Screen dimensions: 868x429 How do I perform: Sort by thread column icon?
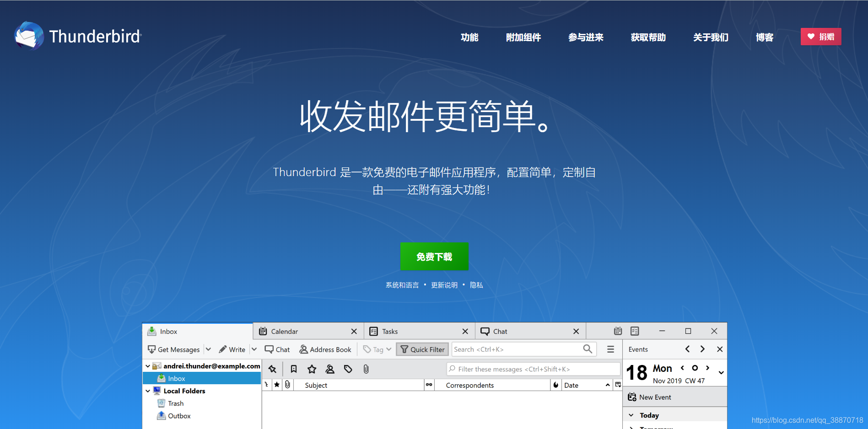(267, 385)
